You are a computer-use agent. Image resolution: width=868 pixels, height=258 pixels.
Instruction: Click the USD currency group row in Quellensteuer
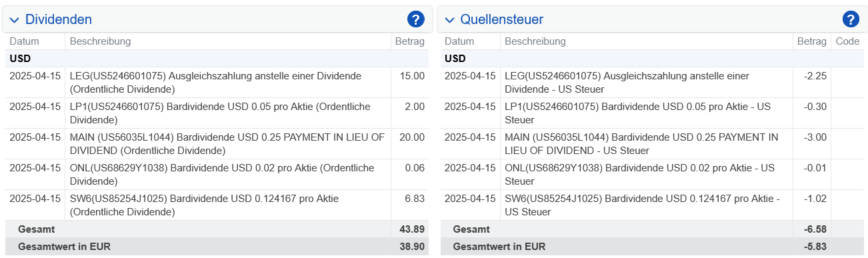coord(652,59)
